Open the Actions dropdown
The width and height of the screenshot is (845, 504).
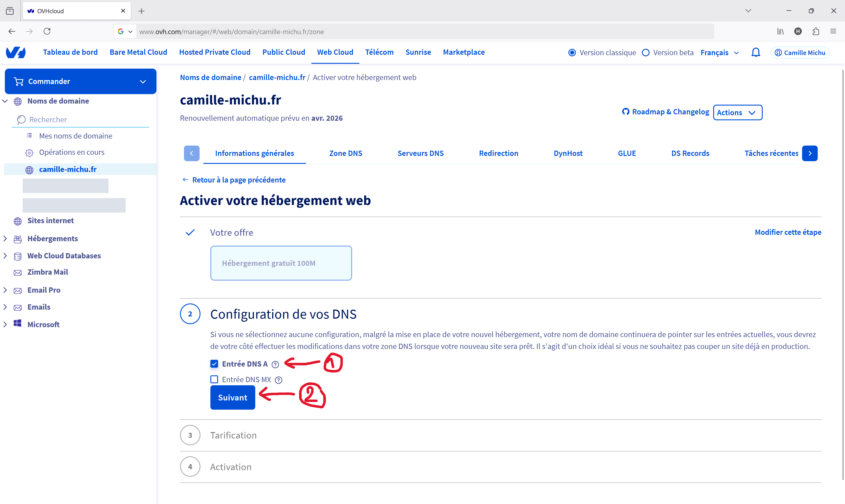point(737,112)
